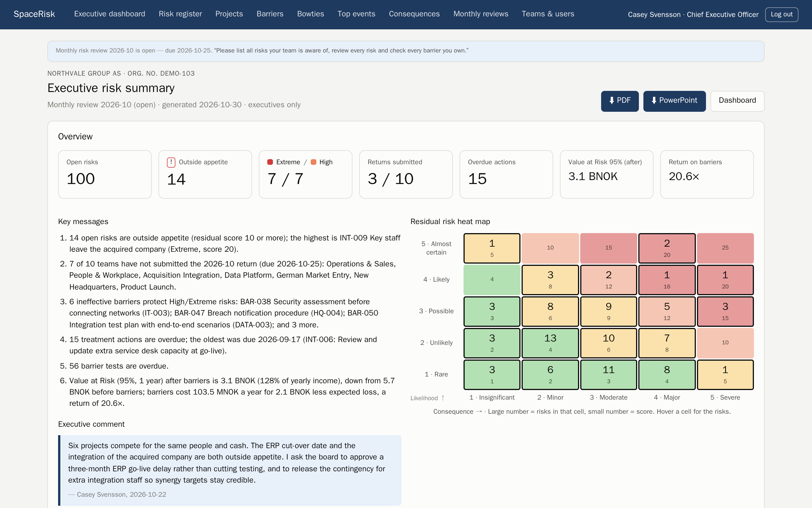
Task: Open the Risk register page
Action: [180, 14]
